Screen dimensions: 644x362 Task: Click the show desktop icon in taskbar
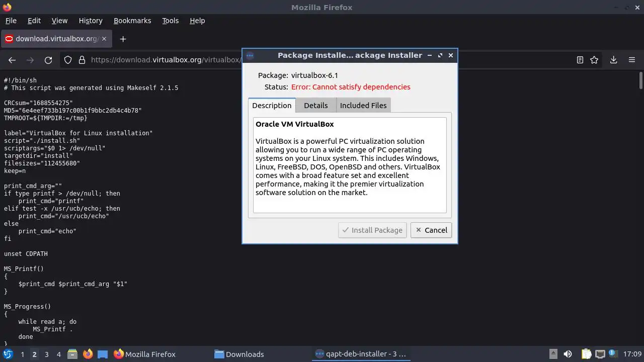click(x=103, y=354)
